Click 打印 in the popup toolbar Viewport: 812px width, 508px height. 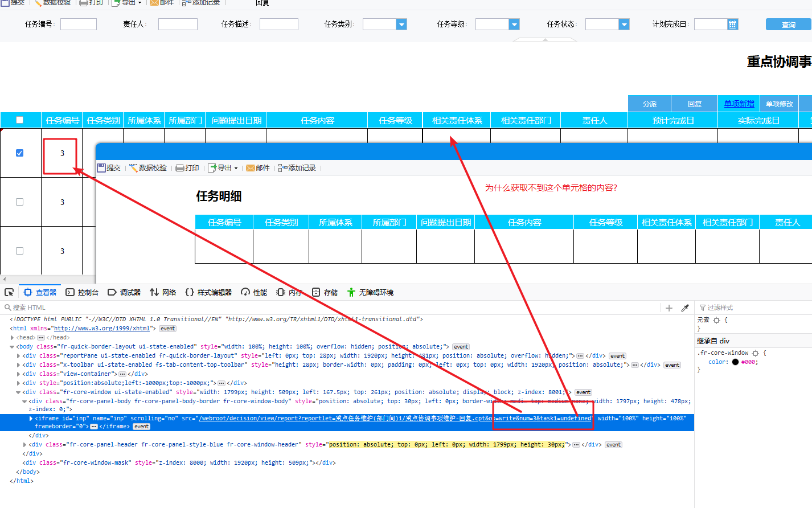click(188, 168)
